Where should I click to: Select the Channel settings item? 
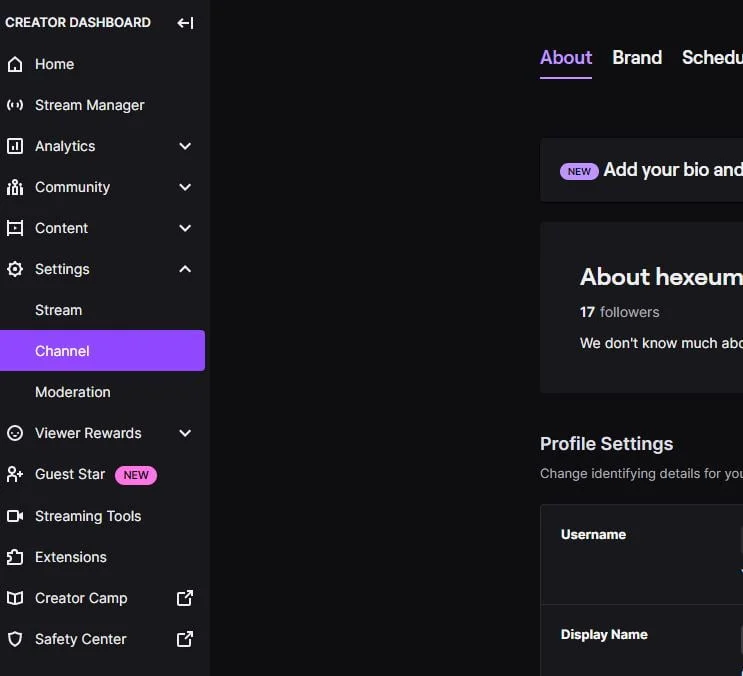[x=102, y=351]
